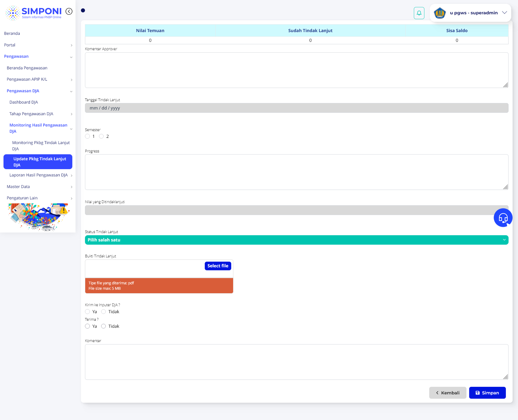518x420 pixels.
Task: Focus the bottom Komentar text area
Action: point(297,362)
